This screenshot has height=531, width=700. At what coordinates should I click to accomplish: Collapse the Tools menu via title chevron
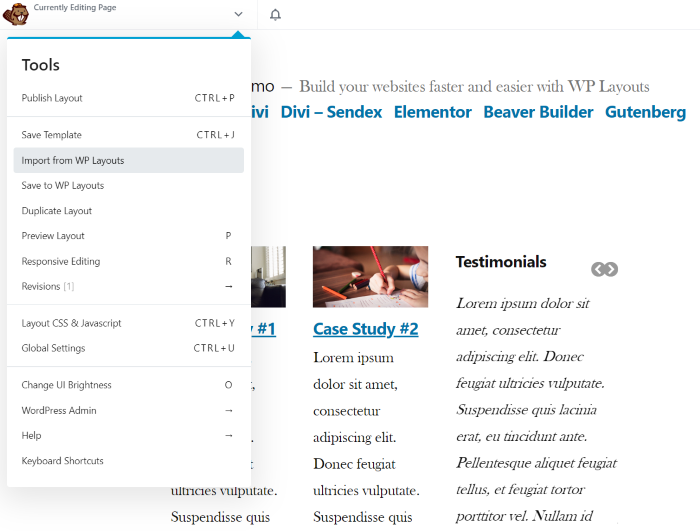tap(238, 14)
